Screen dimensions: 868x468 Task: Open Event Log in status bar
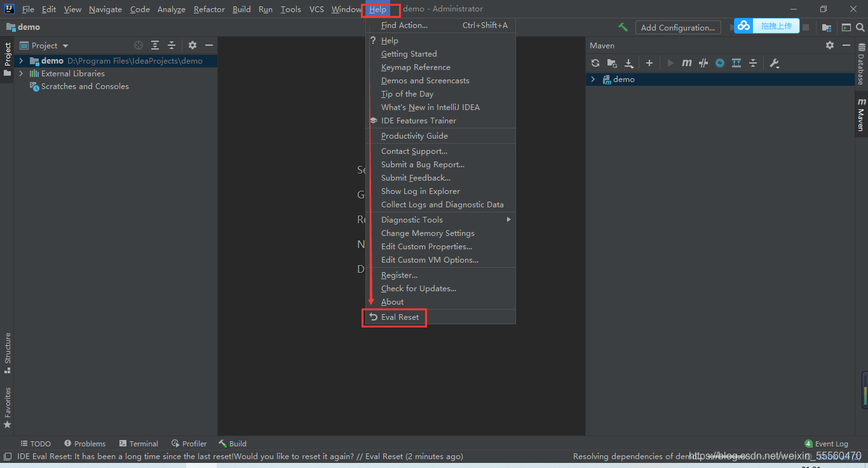tap(826, 444)
